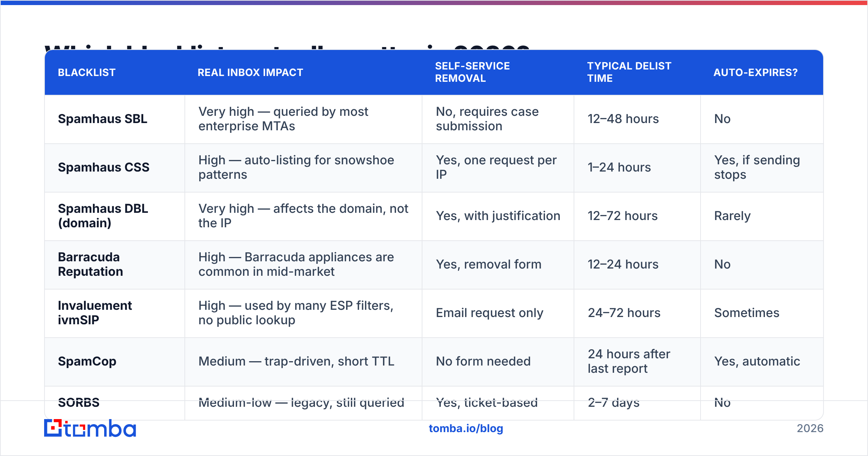Screen dimensions: 868x456
Task: Click the 'Email request only' cell
Action: 489,313
